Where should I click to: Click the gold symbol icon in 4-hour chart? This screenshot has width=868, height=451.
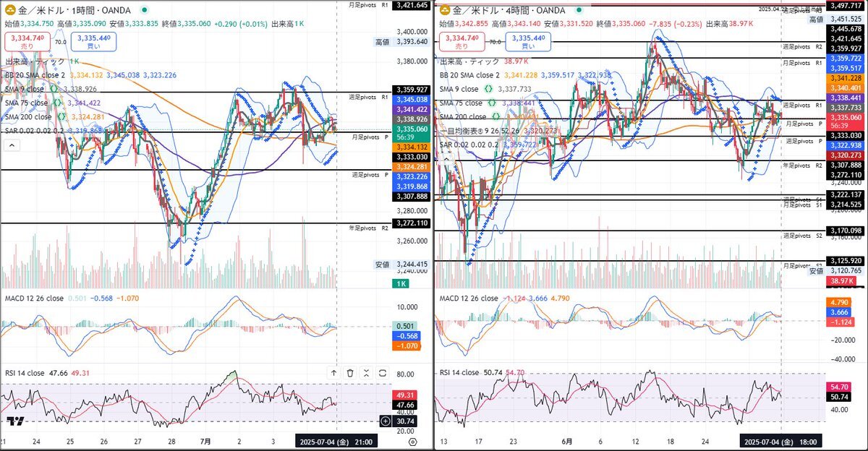(446, 10)
